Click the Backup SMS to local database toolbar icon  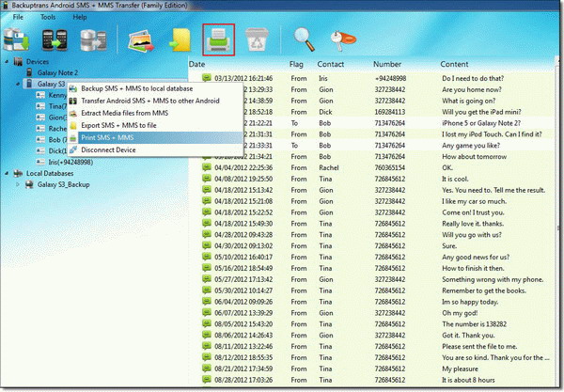[16, 39]
